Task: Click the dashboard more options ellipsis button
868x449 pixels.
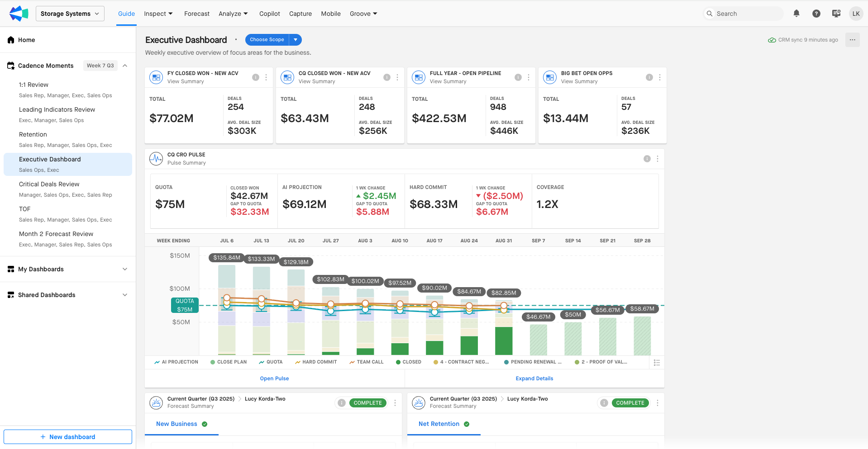Action: (x=852, y=40)
